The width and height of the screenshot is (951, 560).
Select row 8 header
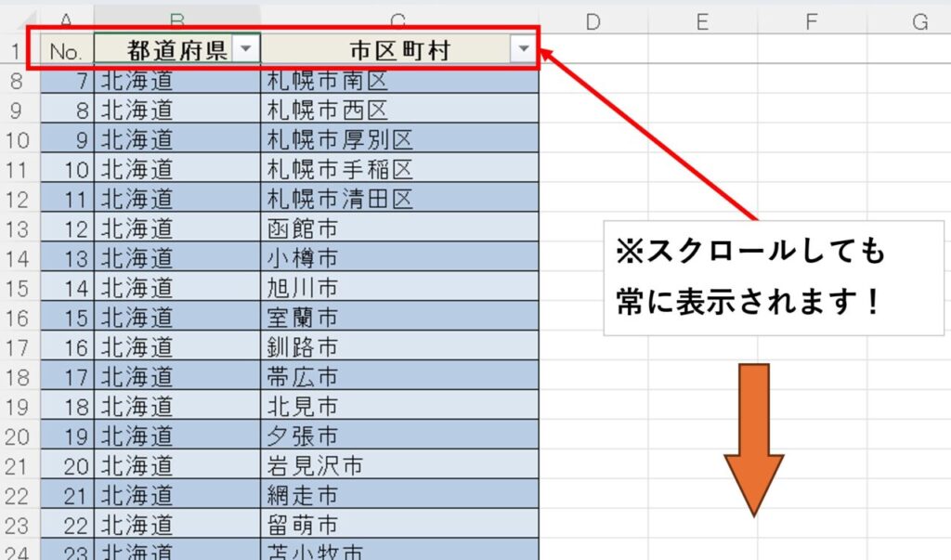19,80
